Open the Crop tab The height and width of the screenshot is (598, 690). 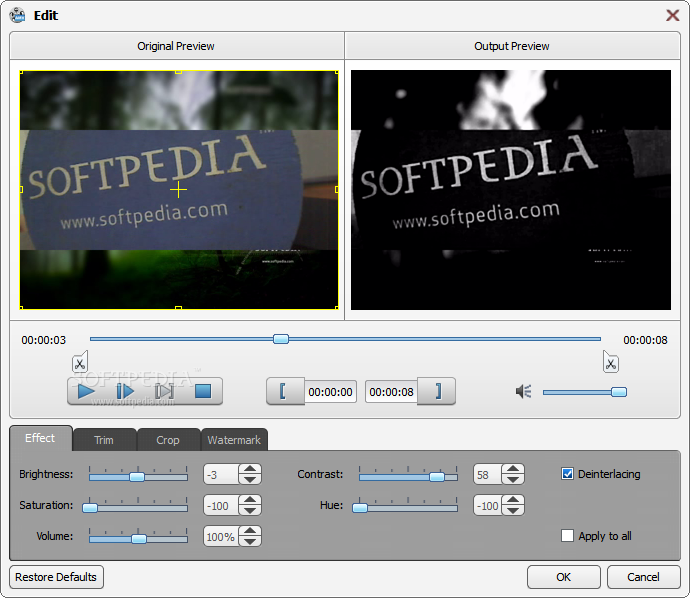(x=168, y=440)
